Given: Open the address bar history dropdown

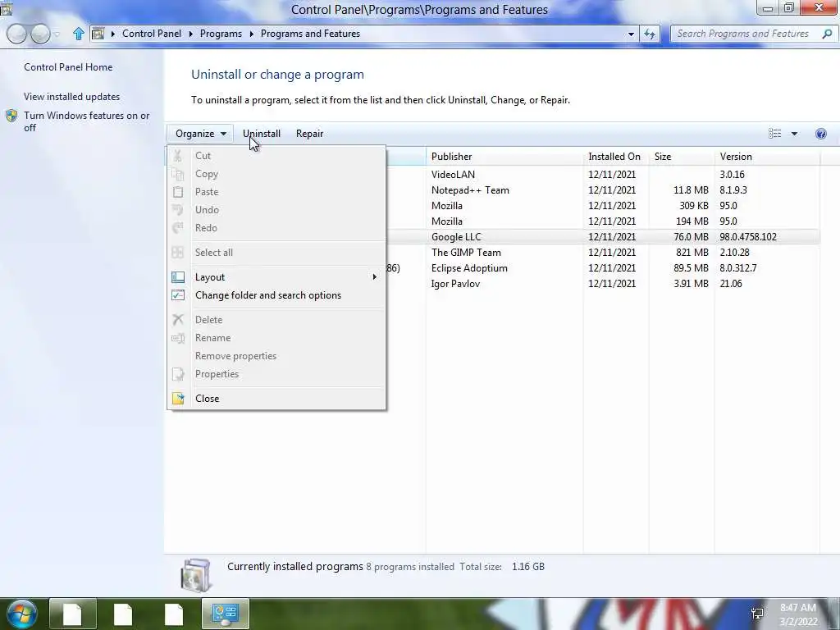Looking at the screenshot, I should pos(631,34).
